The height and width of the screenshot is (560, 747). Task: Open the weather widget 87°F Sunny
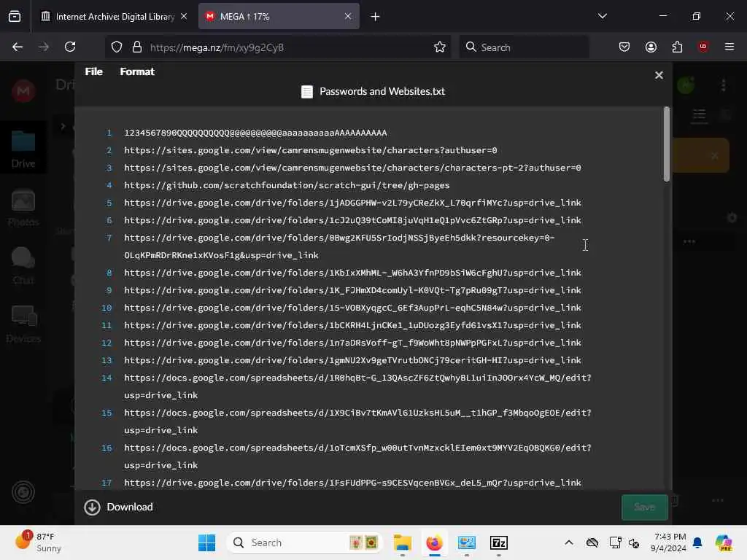pyautogui.click(x=39, y=542)
